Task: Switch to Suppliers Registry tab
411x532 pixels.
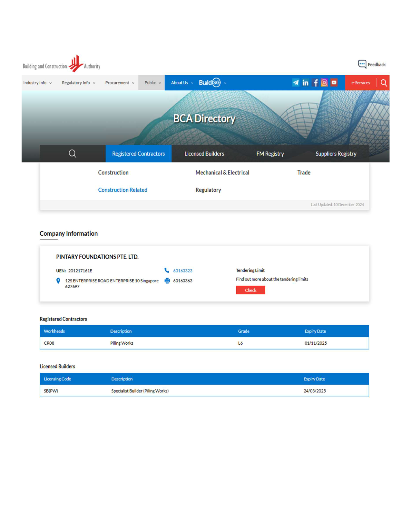Action: coord(336,154)
